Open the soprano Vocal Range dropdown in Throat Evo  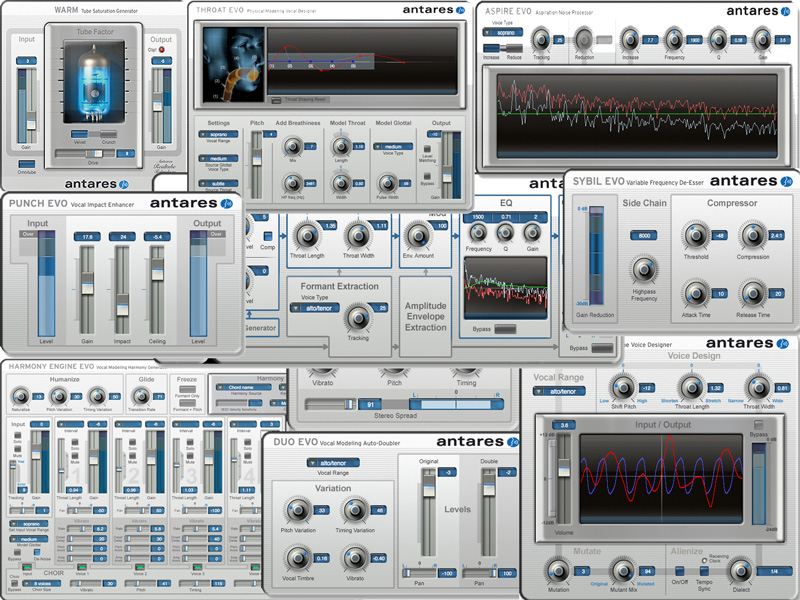[x=218, y=134]
